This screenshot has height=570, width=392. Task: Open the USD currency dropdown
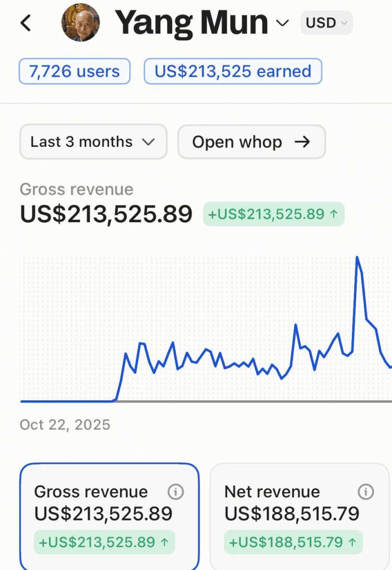pyautogui.click(x=328, y=23)
